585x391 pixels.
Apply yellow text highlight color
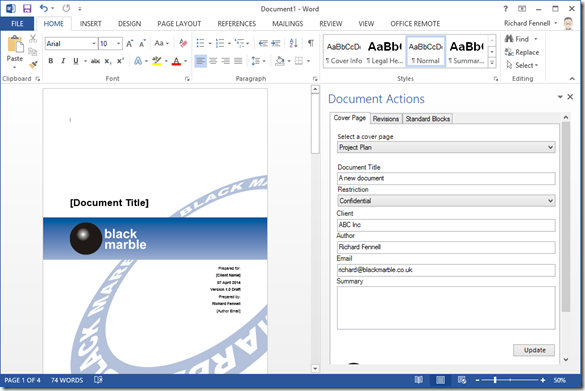(x=157, y=61)
